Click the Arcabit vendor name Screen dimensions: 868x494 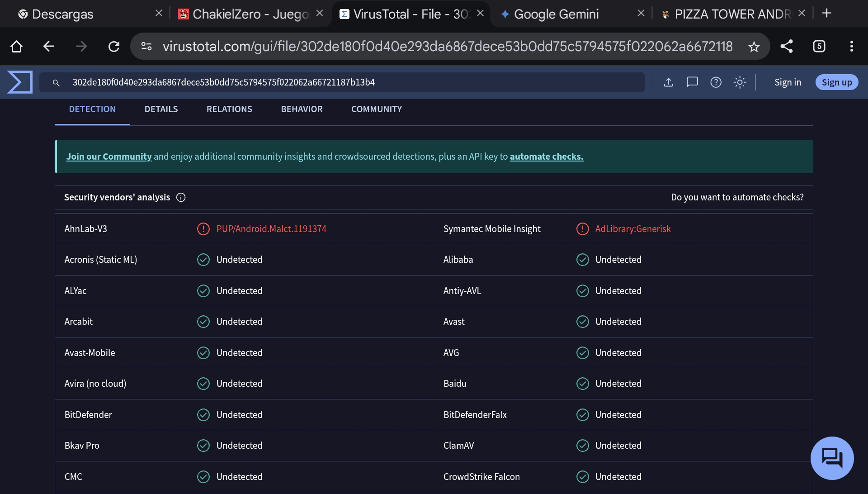tap(78, 322)
